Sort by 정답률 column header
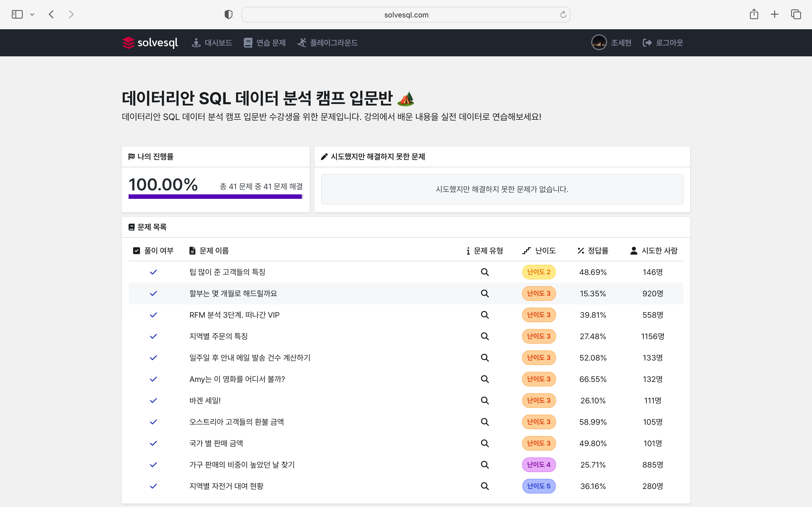Screen dimensions: 812x507 pos(593,250)
